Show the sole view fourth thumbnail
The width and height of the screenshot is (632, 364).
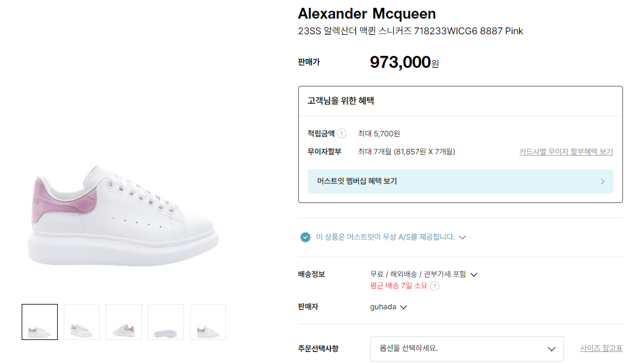166,322
